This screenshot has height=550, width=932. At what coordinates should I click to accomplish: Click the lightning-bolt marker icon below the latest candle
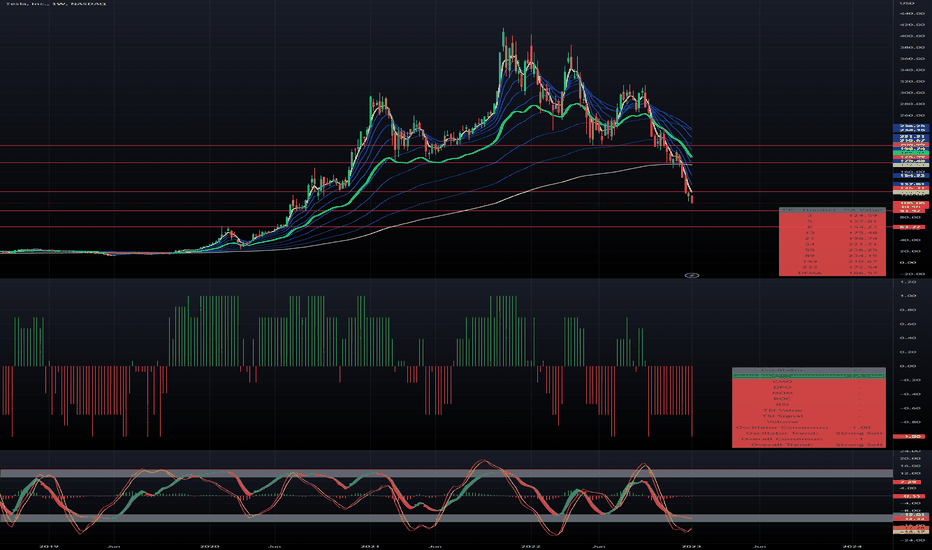point(692,275)
